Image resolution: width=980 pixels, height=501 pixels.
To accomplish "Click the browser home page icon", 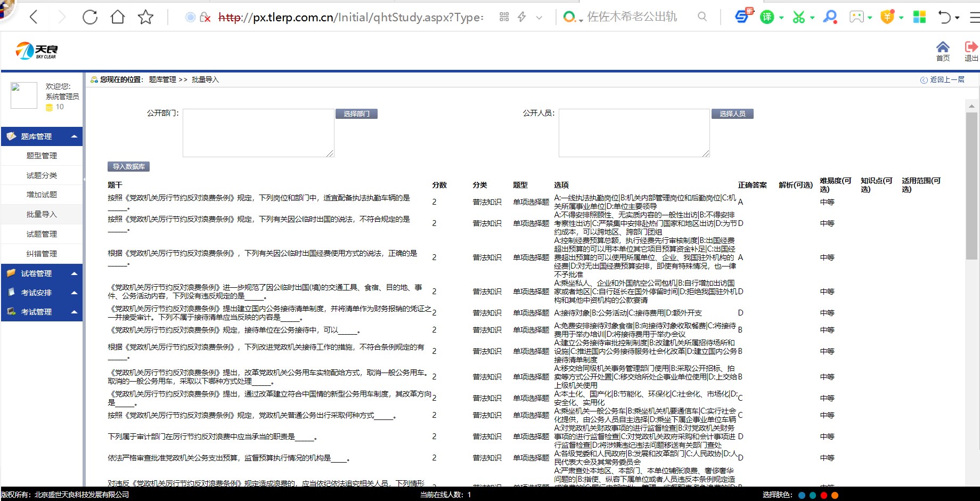I will [118, 17].
